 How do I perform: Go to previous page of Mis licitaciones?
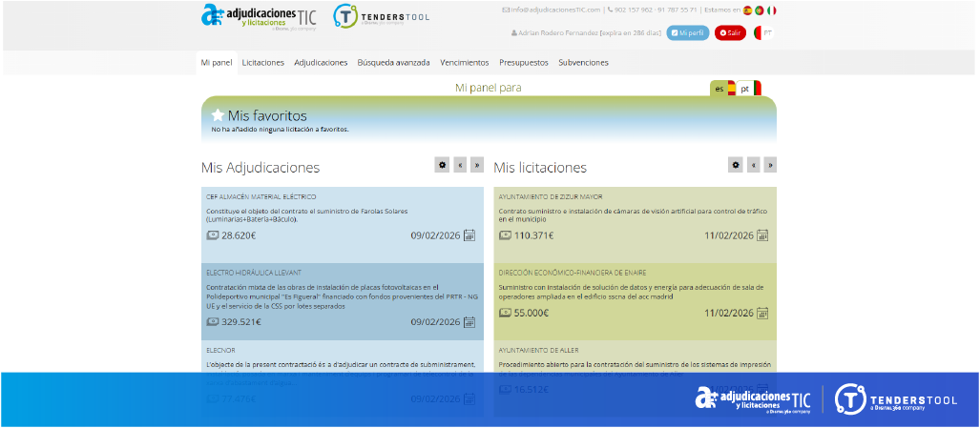tap(753, 164)
